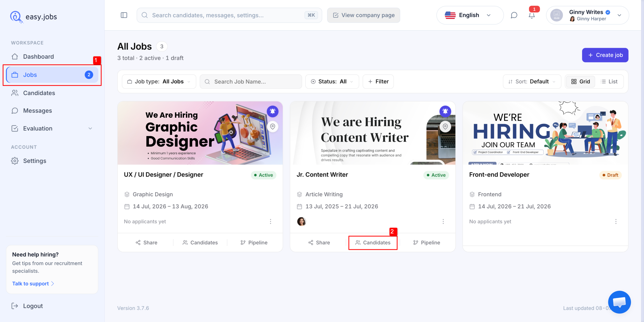The width and height of the screenshot is (644, 322).
Task: Click the calendar icon on the UX / UI Designer card
Action: [127, 207]
